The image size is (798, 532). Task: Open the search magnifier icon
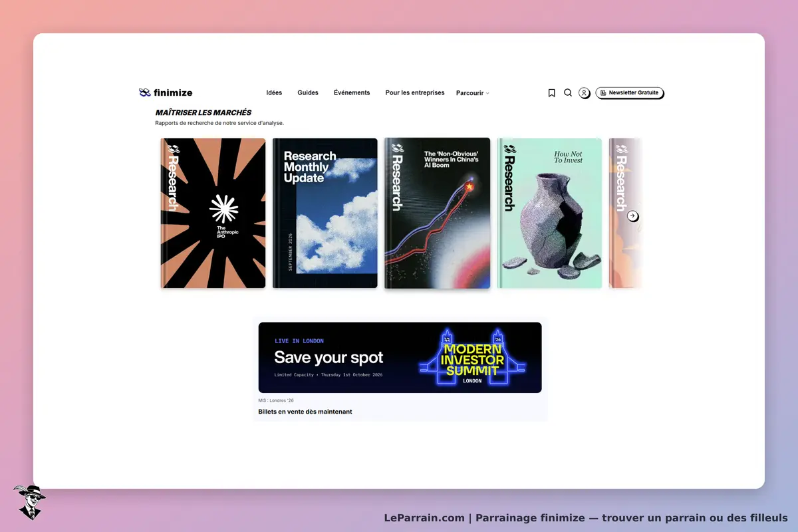pos(568,93)
